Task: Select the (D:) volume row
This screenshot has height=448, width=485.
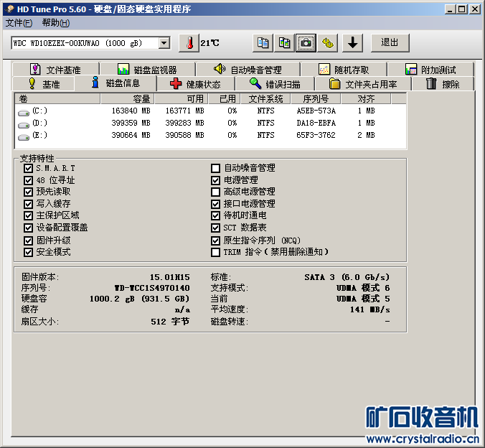Action: point(210,123)
